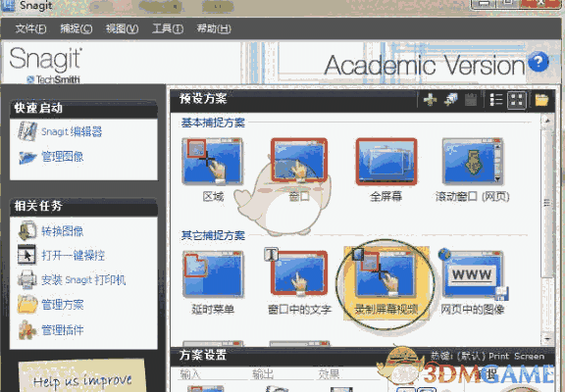Click the printer icon
565x392 pixels.
(x=27, y=279)
